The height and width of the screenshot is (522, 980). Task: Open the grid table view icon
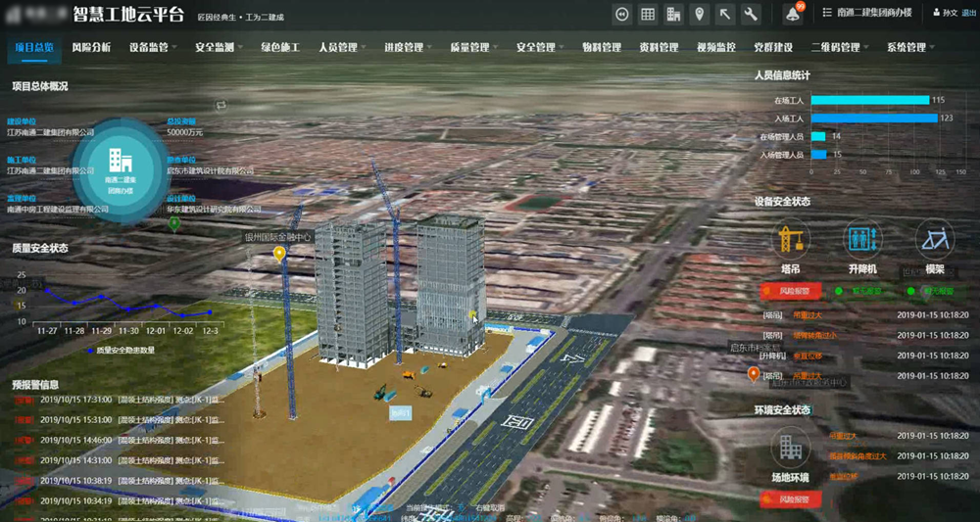tap(648, 14)
